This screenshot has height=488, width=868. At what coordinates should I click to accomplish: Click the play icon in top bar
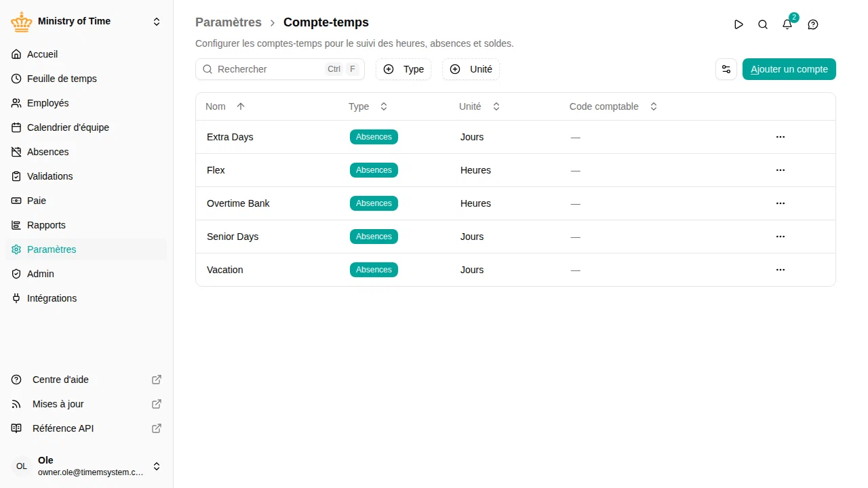click(738, 24)
